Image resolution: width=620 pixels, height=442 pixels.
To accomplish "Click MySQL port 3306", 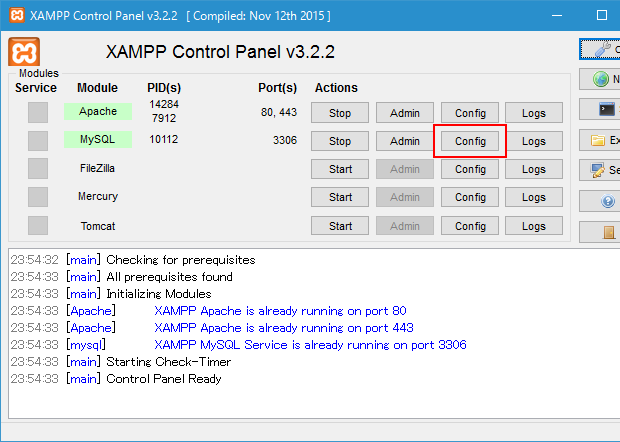I will coord(285,140).
